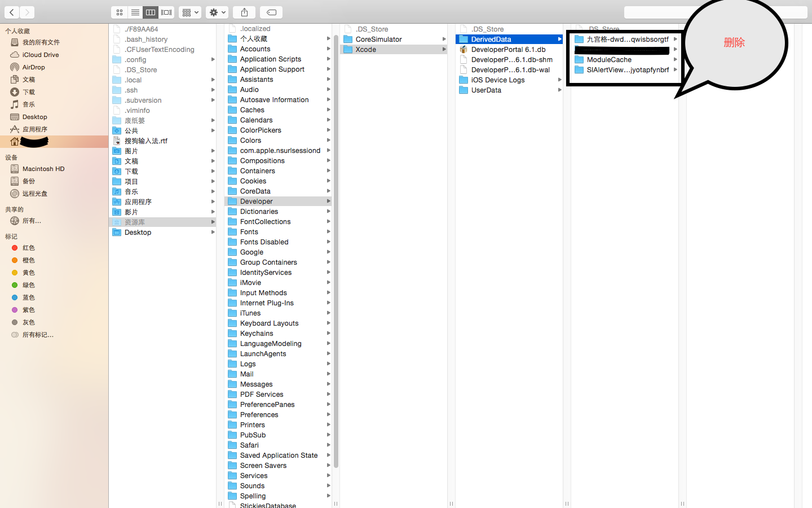Select the Safari folder icon

point(232,445)
